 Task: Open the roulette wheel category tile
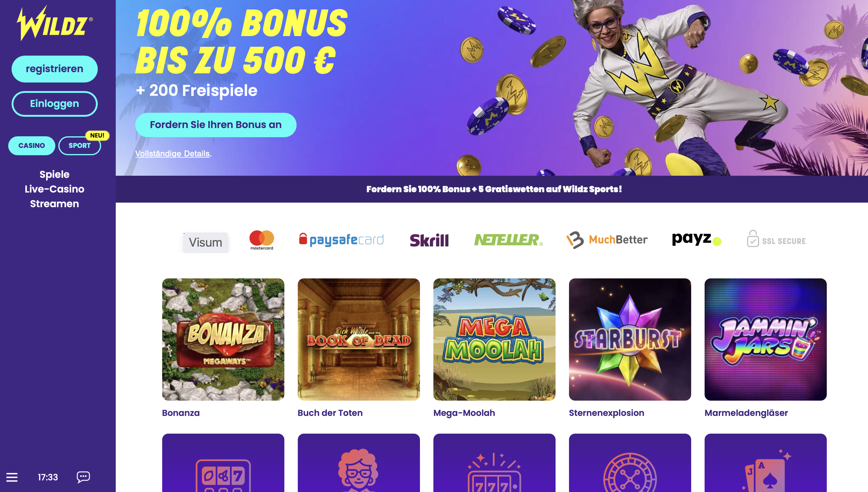point(630,463)
